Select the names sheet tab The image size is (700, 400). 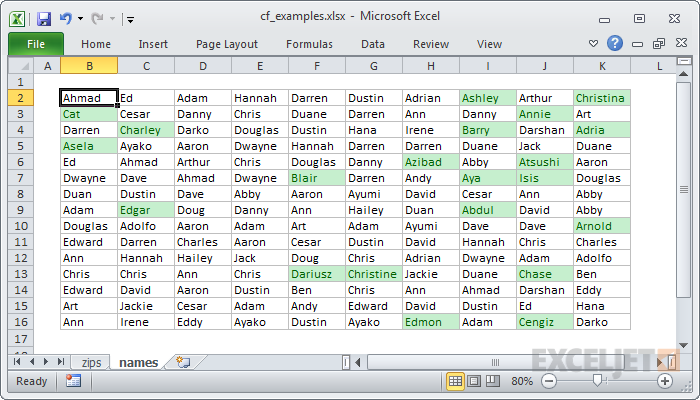coord(138,362)
